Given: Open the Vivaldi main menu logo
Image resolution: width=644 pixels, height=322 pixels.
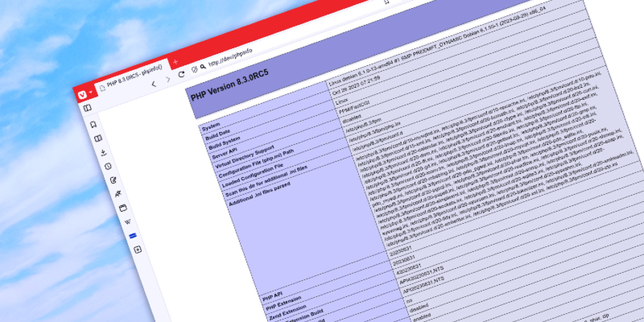Looking at the screenshot, I should coord(83,94).
